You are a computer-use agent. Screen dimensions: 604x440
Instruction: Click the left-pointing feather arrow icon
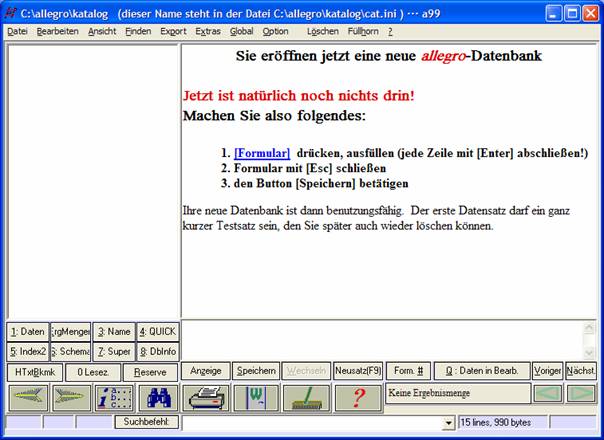(28, 398)
